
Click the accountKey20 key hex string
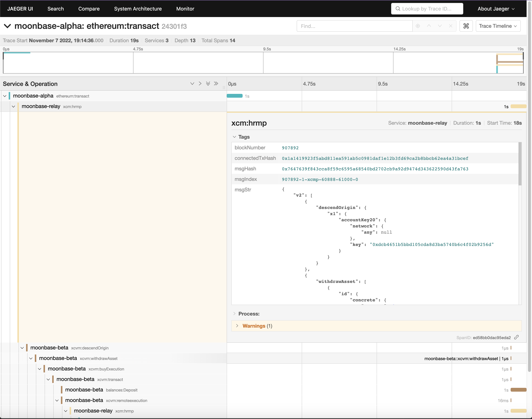point(432,245)
